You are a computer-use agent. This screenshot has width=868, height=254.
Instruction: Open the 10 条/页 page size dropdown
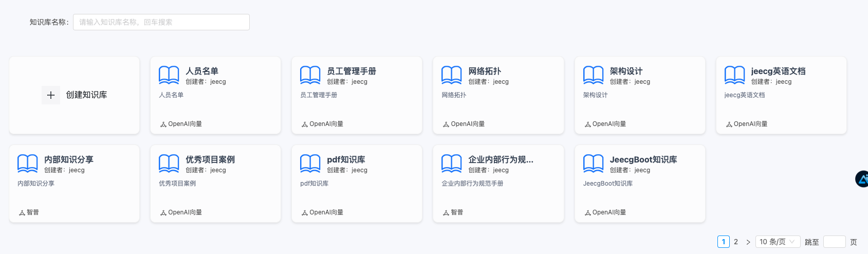[778, 242]
